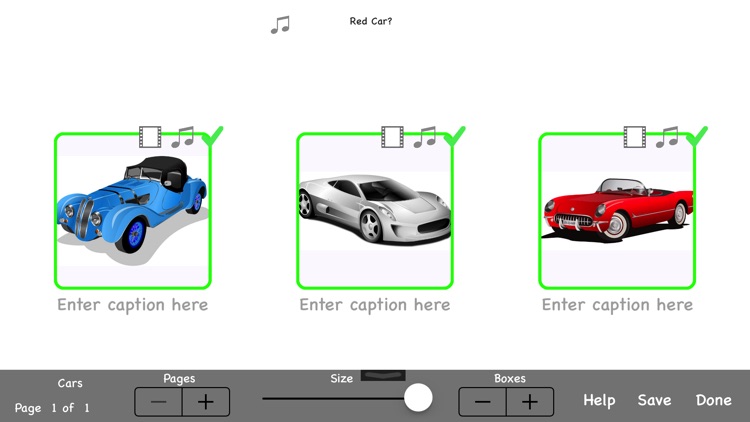Select the blue vintage car picture

[x=132, y=211]
